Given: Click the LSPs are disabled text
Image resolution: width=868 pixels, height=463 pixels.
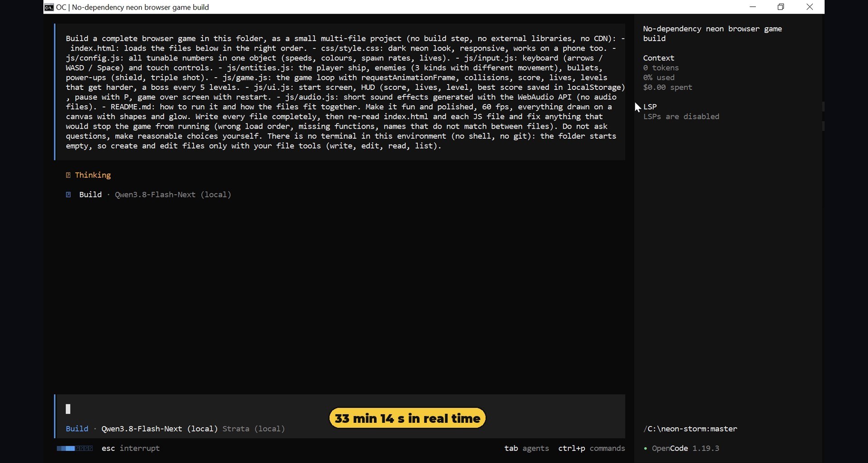Looking at the screenshot, I should click(681, 117).
